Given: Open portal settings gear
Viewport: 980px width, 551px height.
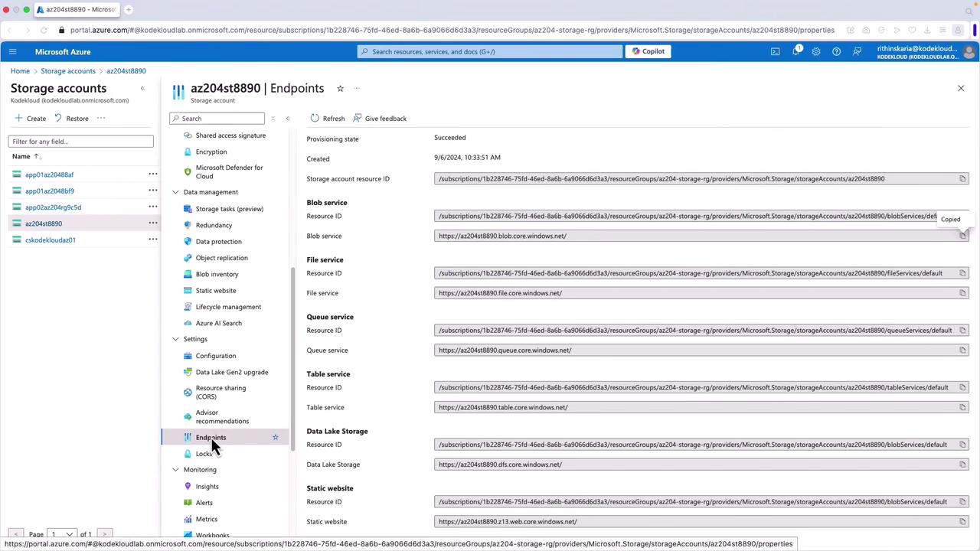Looking at the screenshot, I should (x=816, y=52).
